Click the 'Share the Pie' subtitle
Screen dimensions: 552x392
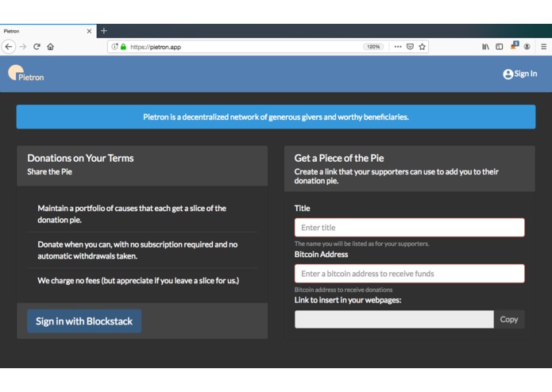pyautogui.click(x=49, y=171)
